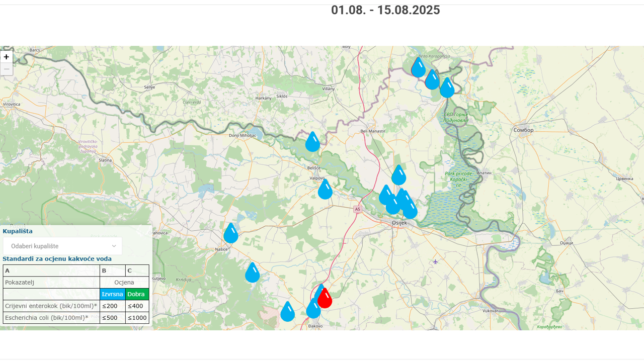Click the Pokazatelj table cell
Screen dimensions: 644x362
pyautogui.click(x=51, y=283)
